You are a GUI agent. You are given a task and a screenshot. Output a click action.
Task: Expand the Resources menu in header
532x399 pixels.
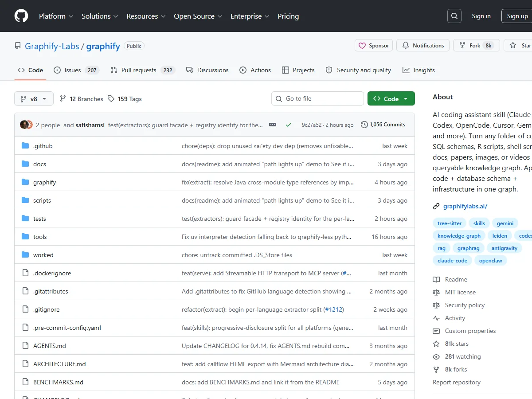(x=146, y=16)
